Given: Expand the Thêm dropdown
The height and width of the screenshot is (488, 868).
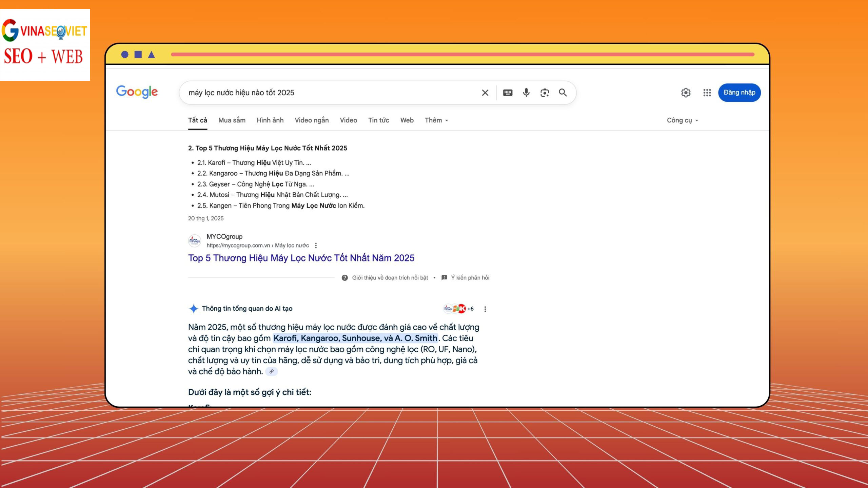Looking at the screenshot, I should (436, 120).
